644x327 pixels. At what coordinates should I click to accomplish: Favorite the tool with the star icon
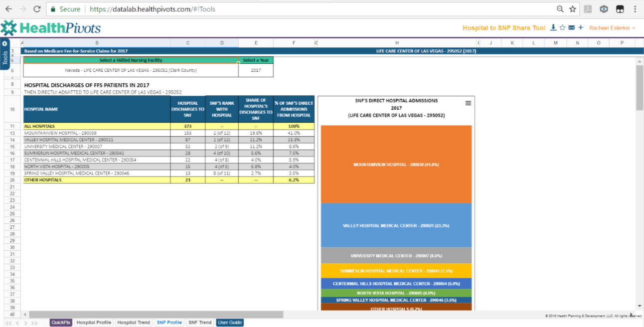(562, 28)
